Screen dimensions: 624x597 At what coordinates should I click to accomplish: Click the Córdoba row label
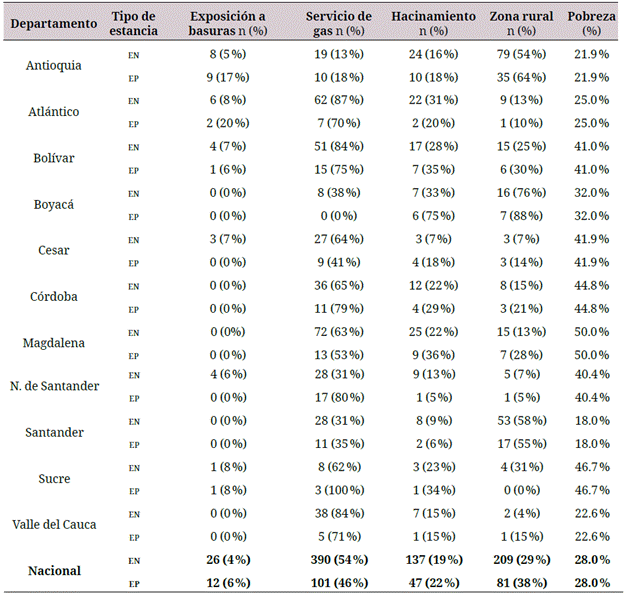(x=56, y=296)
